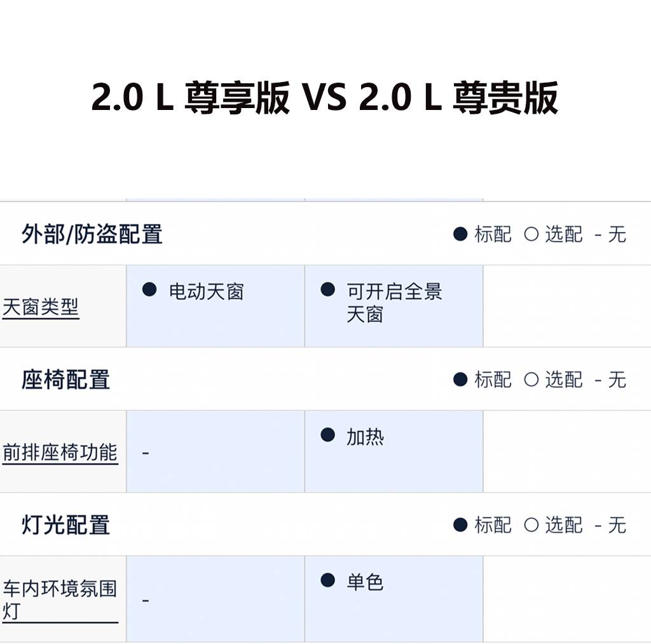Click 选配 hollow circle in 外部/防盗配置 legend

click(x=531, y=234)
